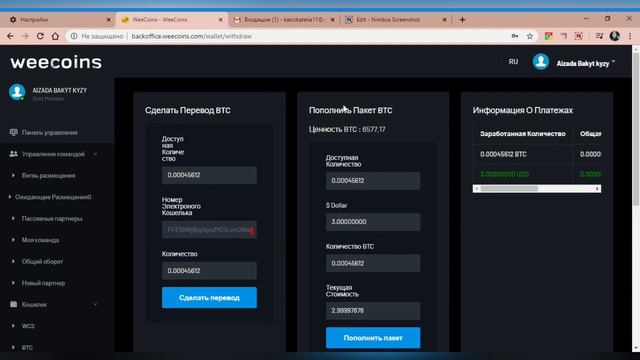Click the Текущая Стоимость input field

373,311
